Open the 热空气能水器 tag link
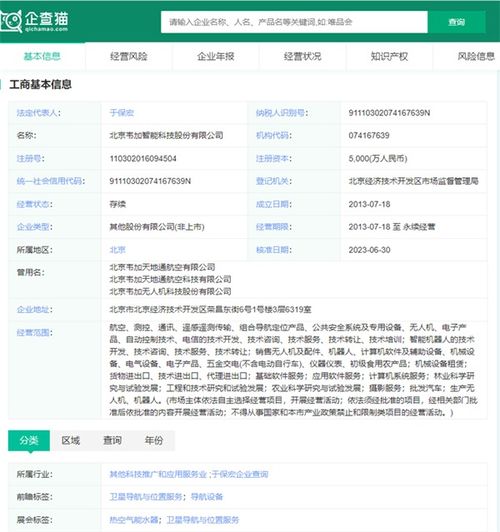 (x=134, y=520)
